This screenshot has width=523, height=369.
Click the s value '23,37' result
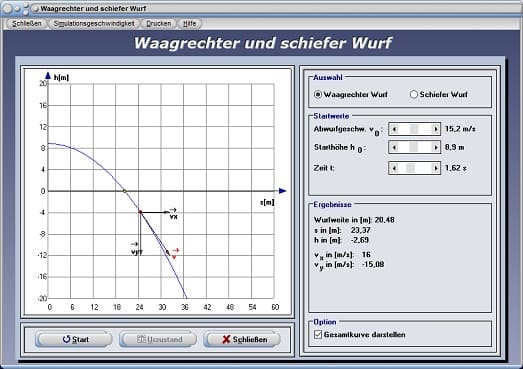(x=361, y=230)
